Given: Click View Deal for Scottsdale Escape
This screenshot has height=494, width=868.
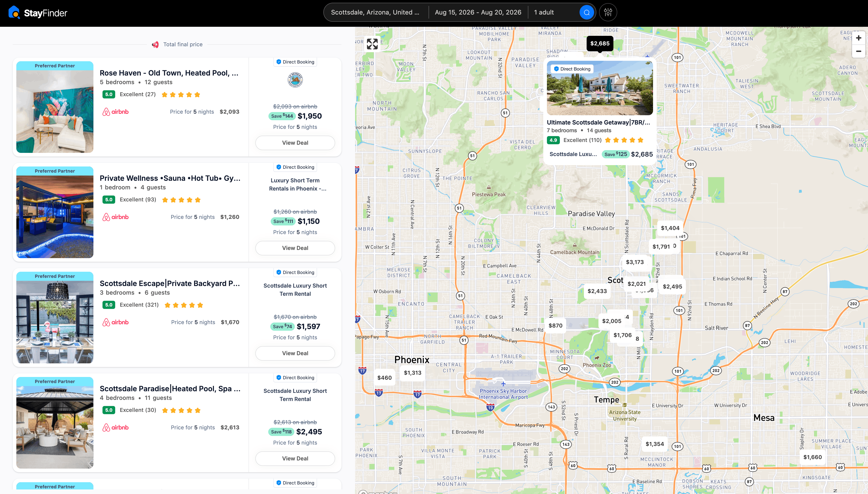Looking at the screenshot, I should coord(295,353).
